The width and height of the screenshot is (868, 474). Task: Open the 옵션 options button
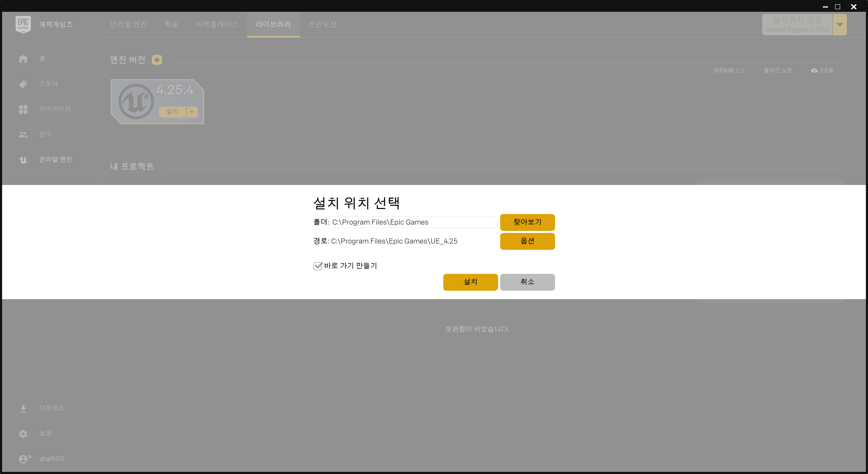pyautogui.click(x=527, y=241)
